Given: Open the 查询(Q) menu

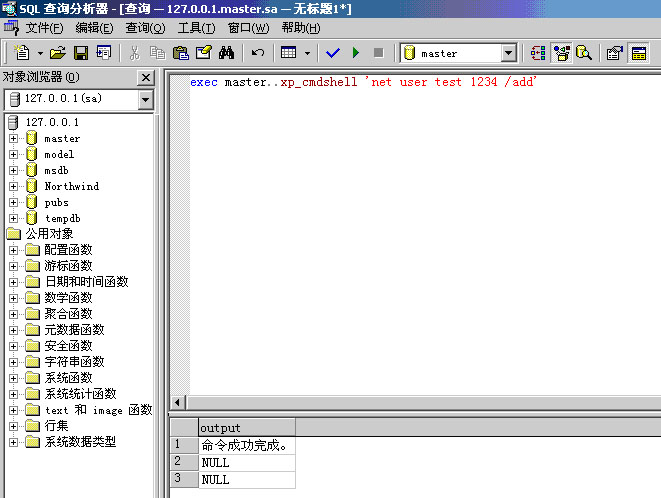Looking at the screenshot, I should [x=145, y=28].
